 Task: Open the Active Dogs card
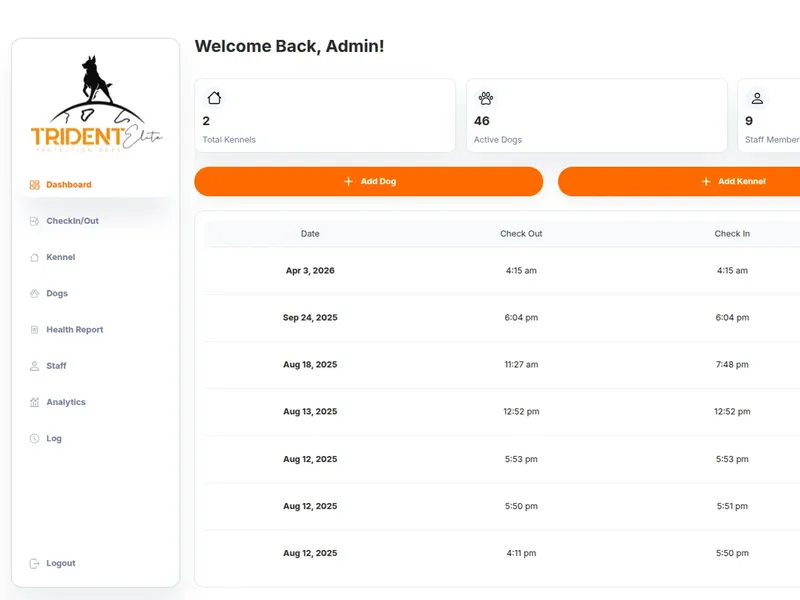596,115
